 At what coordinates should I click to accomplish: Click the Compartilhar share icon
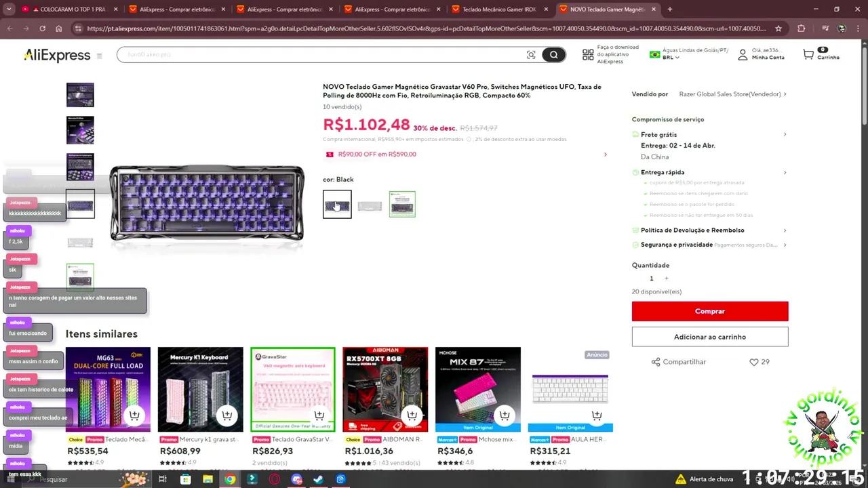pyautogui.click(x=656, y=362)
